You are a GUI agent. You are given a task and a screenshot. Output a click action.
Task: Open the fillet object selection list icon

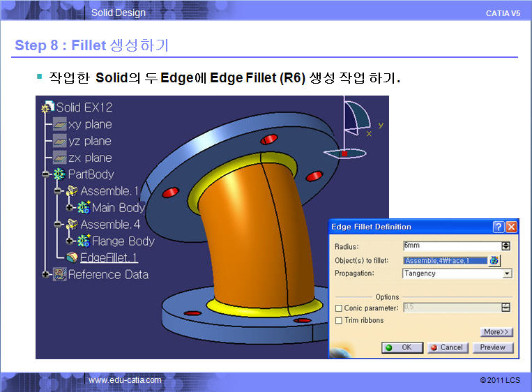[x=494, y=260]
